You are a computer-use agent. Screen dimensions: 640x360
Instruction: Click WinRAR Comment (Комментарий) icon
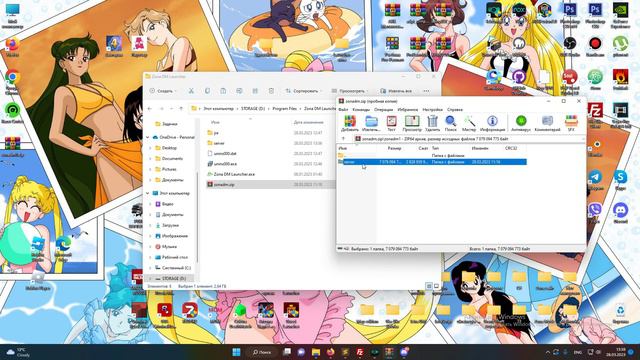pos(547,123)
